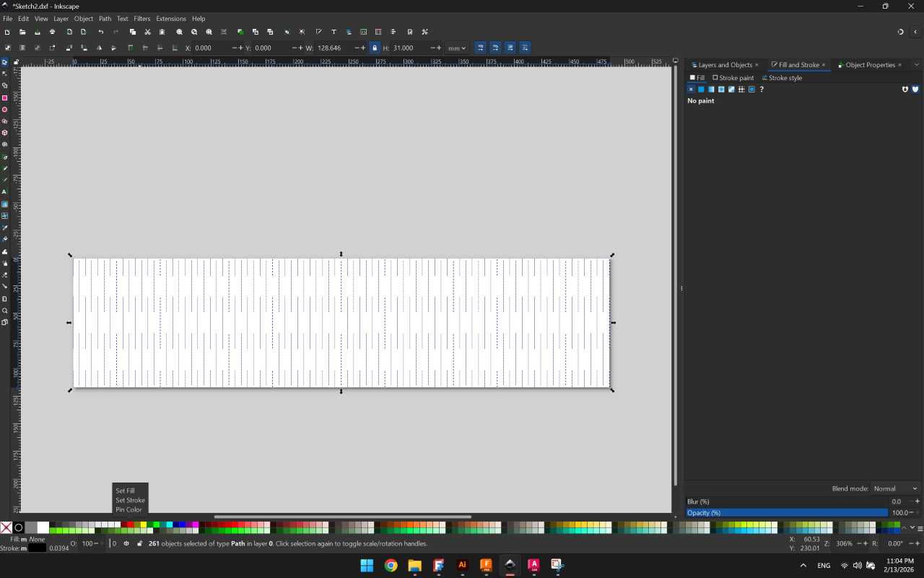The width and height of the screenshot is (924, 578).
Task: Enable flat color paint mode
Action: coord(700,89)
